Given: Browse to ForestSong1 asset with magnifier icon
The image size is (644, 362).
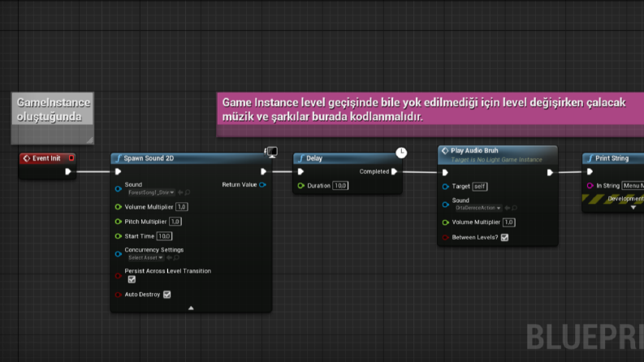Looking at the screenshot, I should (188, 192).
